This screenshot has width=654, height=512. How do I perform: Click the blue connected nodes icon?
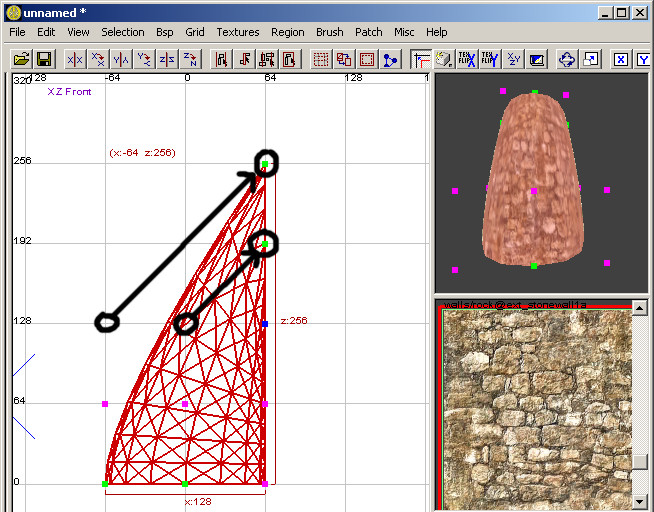coord(390,60)
